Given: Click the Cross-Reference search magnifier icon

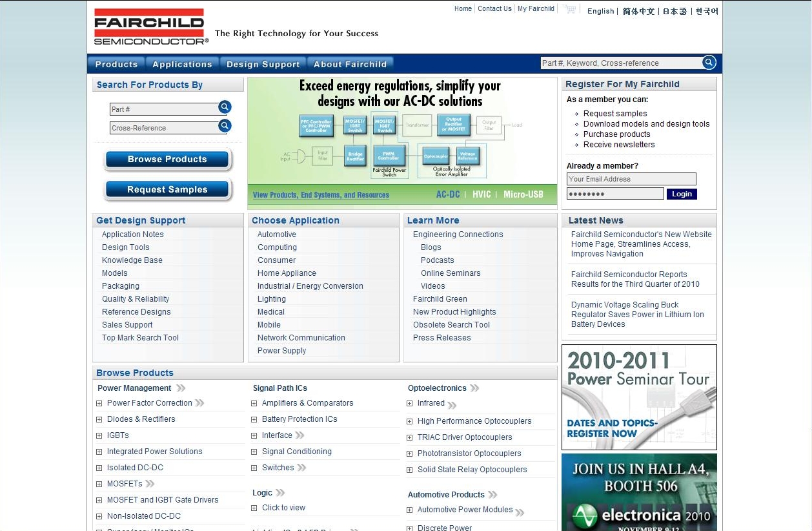Looking at the screenshot, I should [x=224, y=127].
